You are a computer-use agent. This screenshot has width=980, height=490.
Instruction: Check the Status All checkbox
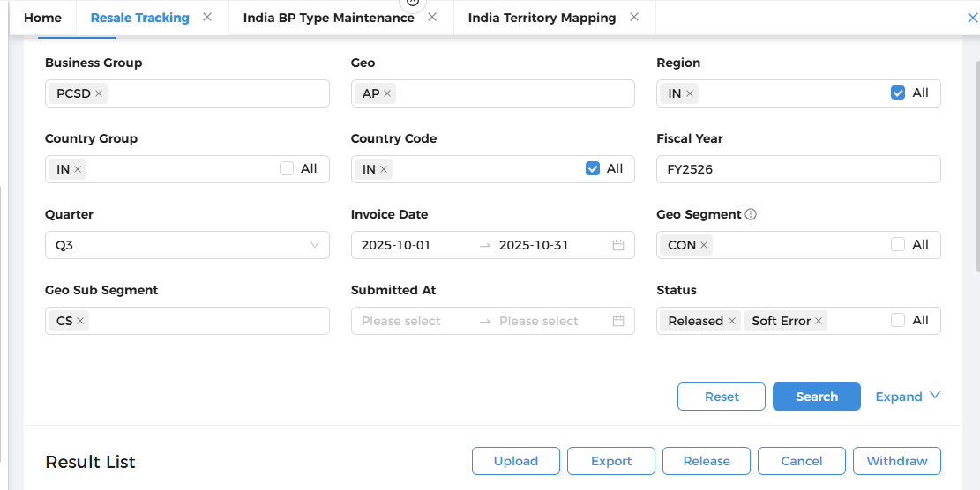click(898, 320)
